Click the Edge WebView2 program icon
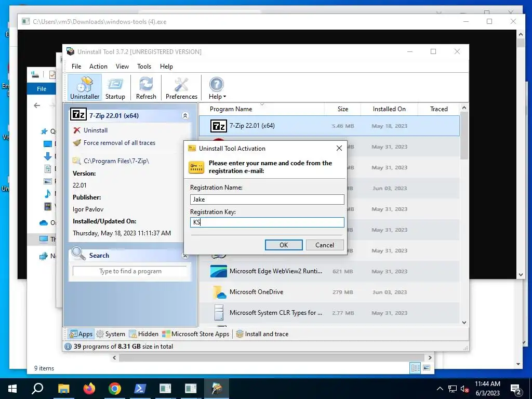 219,271
